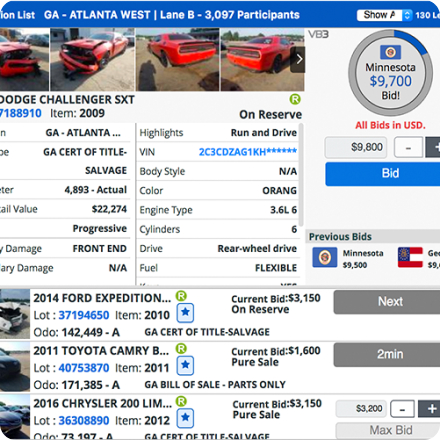The height and width of the screenshot is (440, 440).
Task: Click the DODGE CHALLENGER SXT heading
Action: (x=67, y=100)
